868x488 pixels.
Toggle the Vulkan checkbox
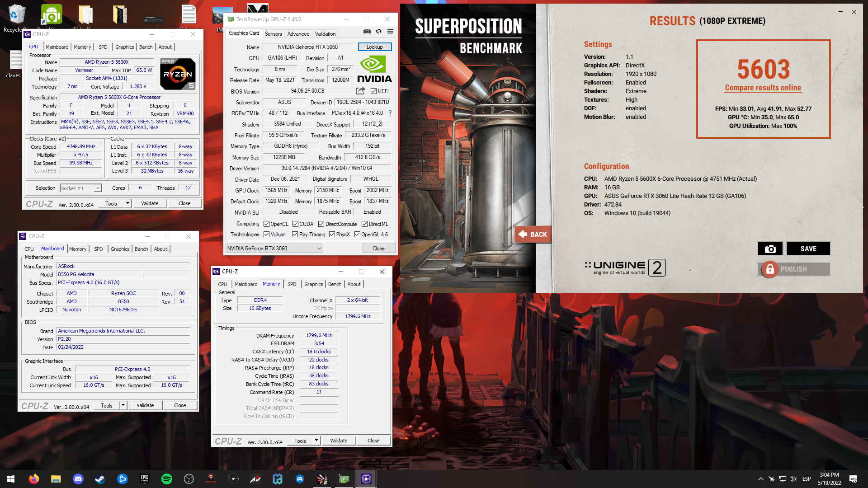[267, 235]
